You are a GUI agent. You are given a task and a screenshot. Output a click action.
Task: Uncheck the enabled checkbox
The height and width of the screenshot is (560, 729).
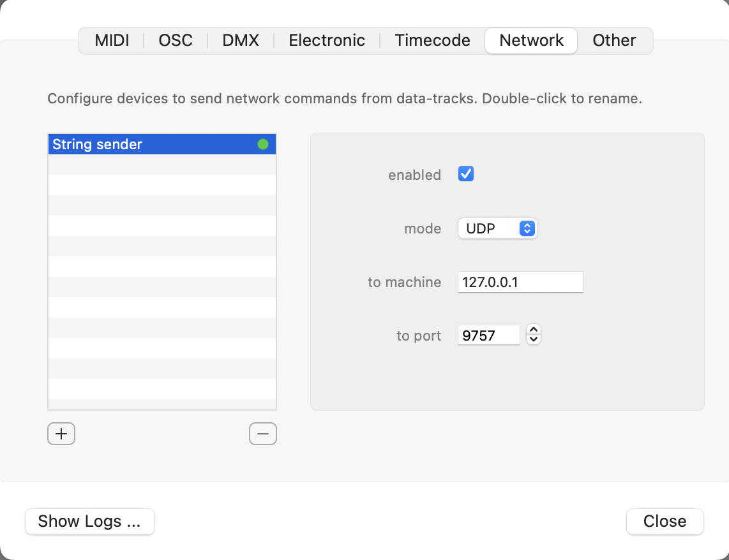coord(466,174)
